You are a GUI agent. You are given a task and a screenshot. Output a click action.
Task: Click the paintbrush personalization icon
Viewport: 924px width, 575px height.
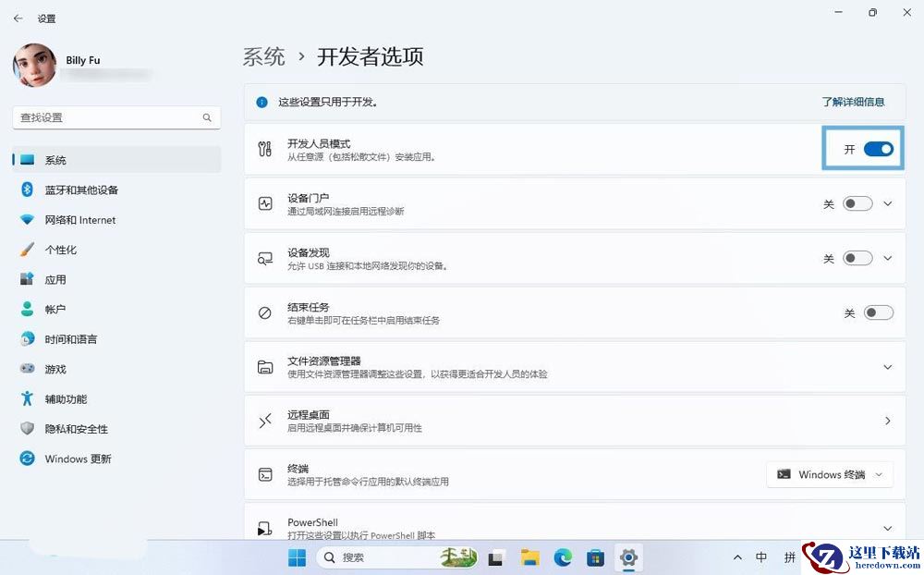pyautogui.click(x=27, y=250)
